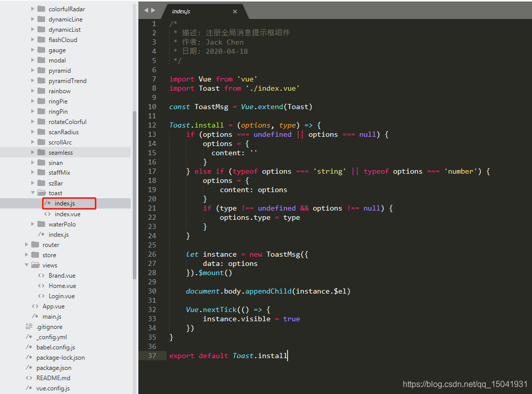The width and height of the screenshot is (532, 394).
Task: Open the components-level index.js below waterPolo
Action: [59, 234]
